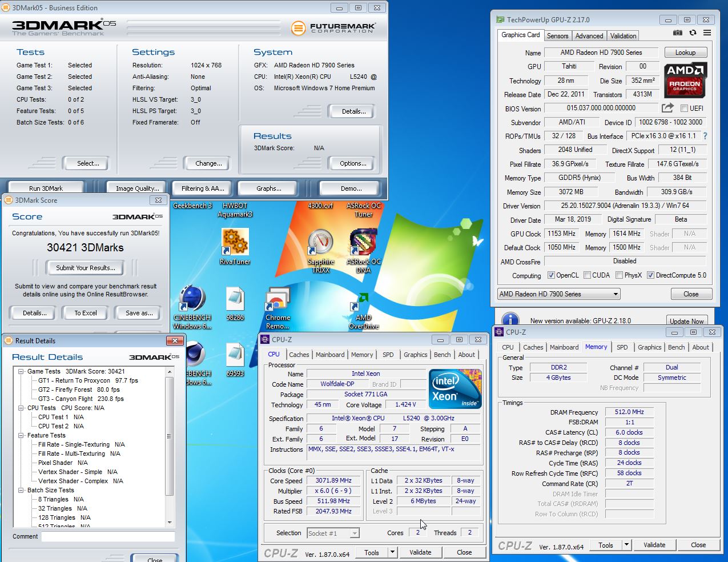Viewport: 728px width, 562px height.
Task: Open the Caches tab in the CPU-Z CPU window
Action: click(x=299, y=355)
